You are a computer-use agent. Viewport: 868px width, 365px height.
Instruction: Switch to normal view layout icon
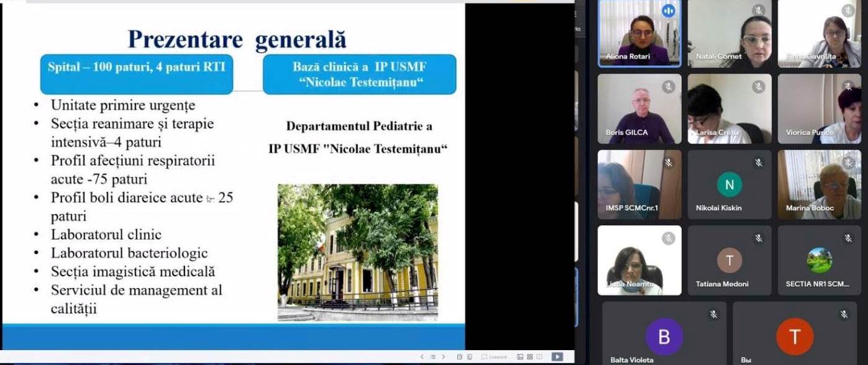(x=520, y=357)
